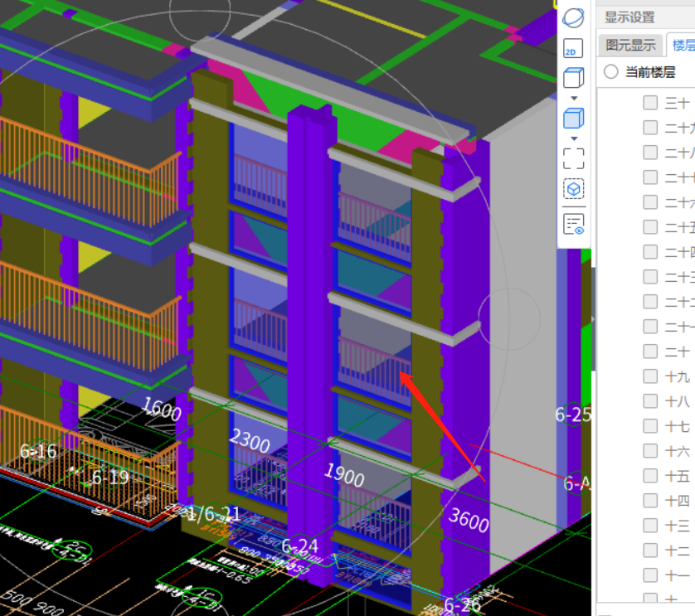Switch to the 楼层 tab
The height and width of the screenshot is (616, 695).
683,46
